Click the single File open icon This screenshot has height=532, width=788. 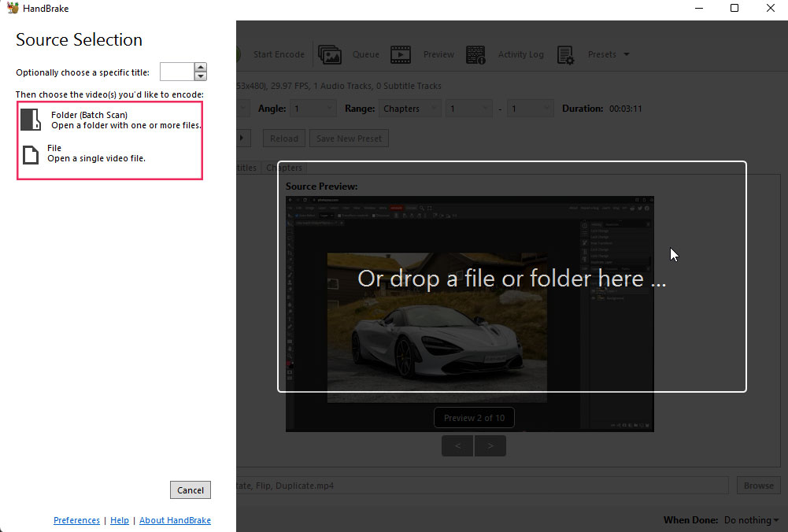(x=31, y=154)
